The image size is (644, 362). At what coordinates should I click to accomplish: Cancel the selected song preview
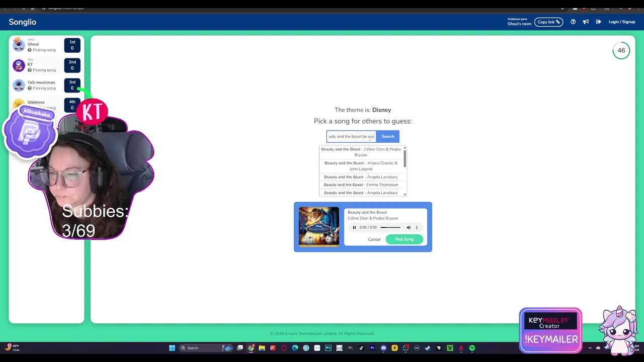pos(374,239)
